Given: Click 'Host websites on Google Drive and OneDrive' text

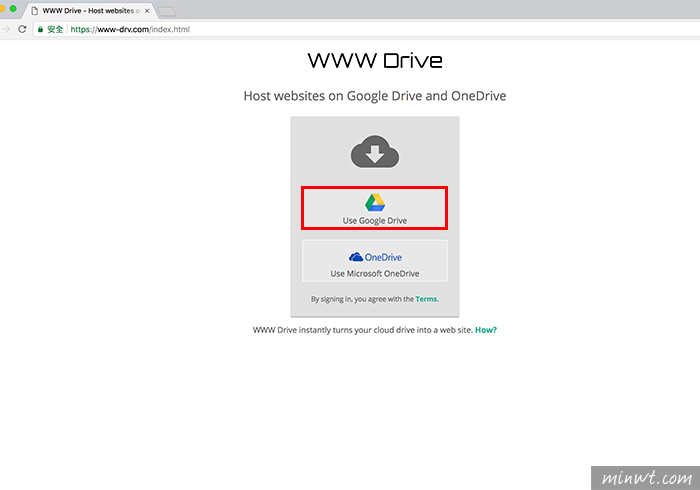Looking at the screenshot, I should [375, 96].
